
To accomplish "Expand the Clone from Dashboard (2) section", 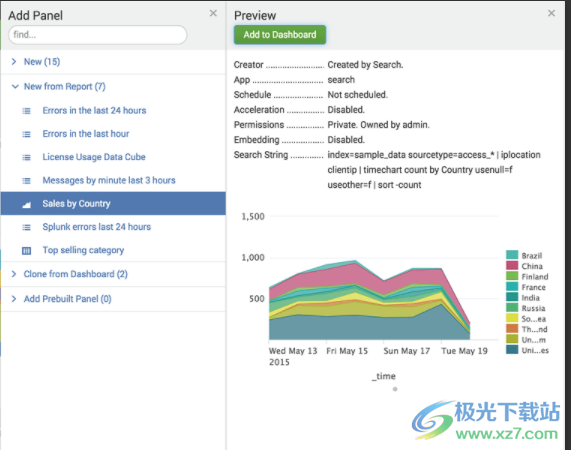I will click(x=14, y=274).
